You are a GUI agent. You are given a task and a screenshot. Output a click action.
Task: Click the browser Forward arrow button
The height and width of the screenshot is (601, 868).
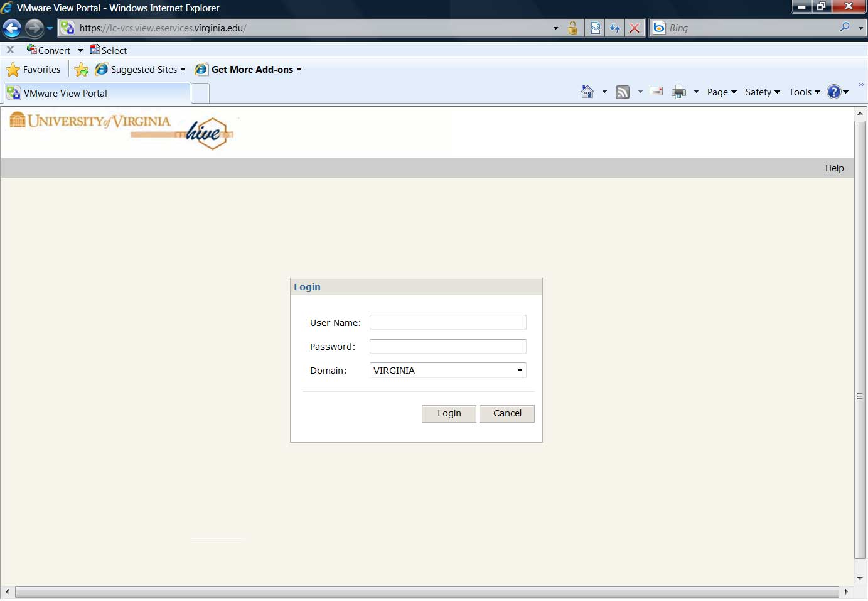pos(34,28)
